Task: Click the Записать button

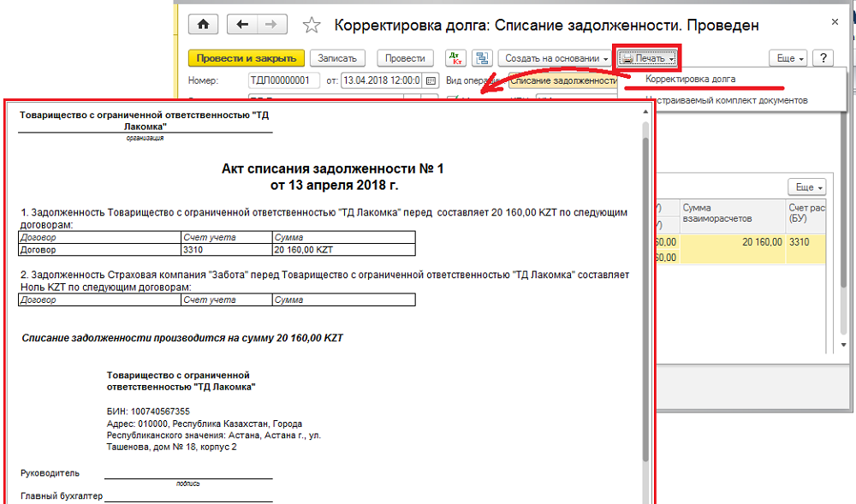Action: click(337, 58)
